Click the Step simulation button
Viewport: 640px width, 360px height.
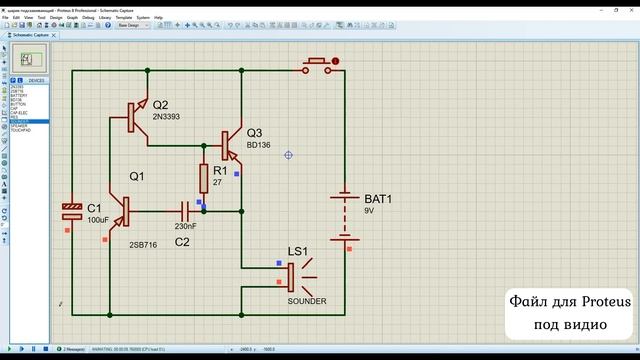tap(21, 349)
